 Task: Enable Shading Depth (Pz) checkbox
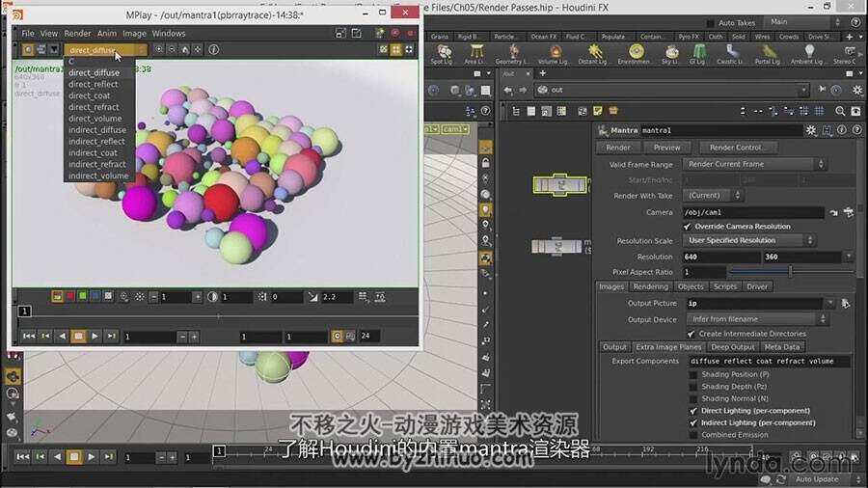click(693, 387)
